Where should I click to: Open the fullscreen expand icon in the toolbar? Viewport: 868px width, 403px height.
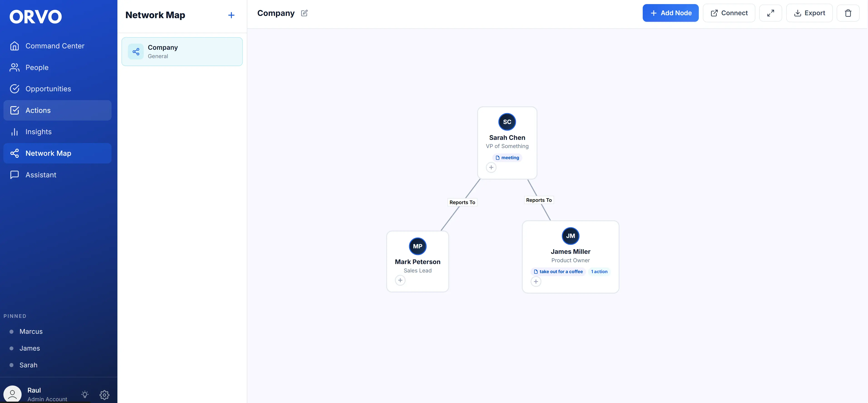click(x=770, y=13)
